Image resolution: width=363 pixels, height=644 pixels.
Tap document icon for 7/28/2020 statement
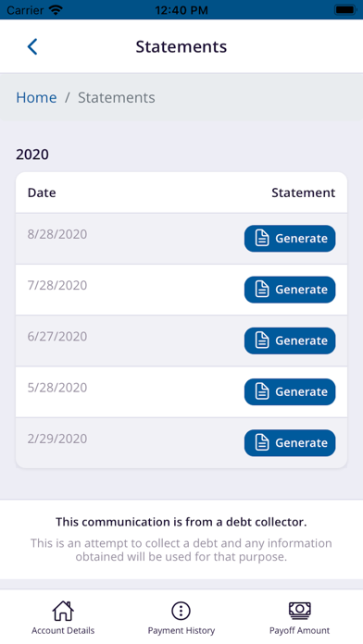click(x=262, y=290)
